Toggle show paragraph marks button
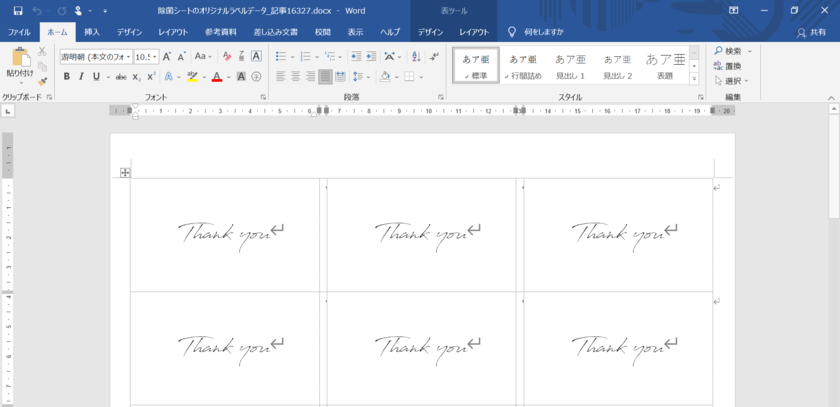 tap(433, 57)
